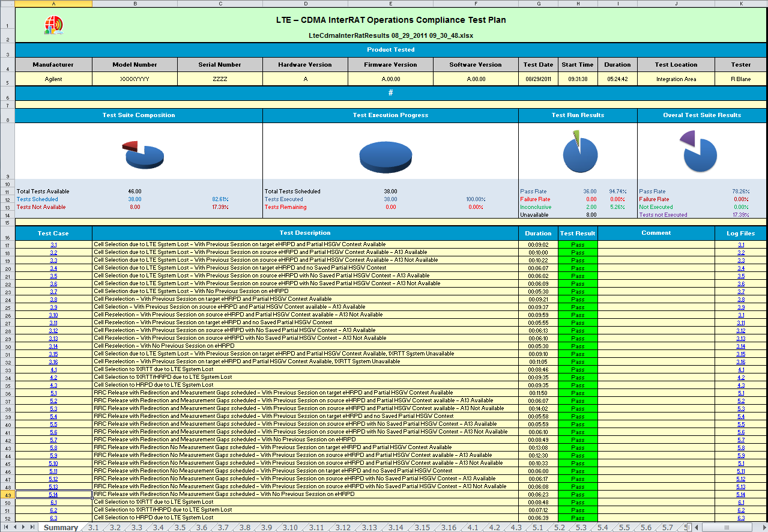Viewport: 768px width, 532px height.
Task: Select the green Pass cell for test 3.7
Action: coord(578,291)
